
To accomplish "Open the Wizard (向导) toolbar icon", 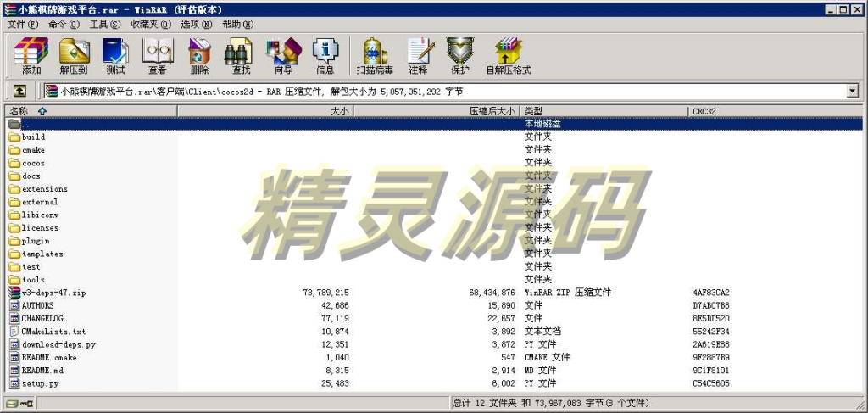I will coord(283,56).
